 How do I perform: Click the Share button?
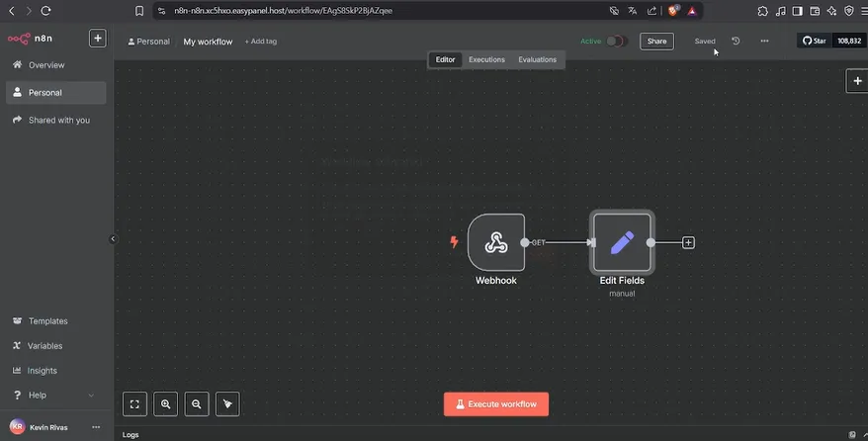point(655,42)
